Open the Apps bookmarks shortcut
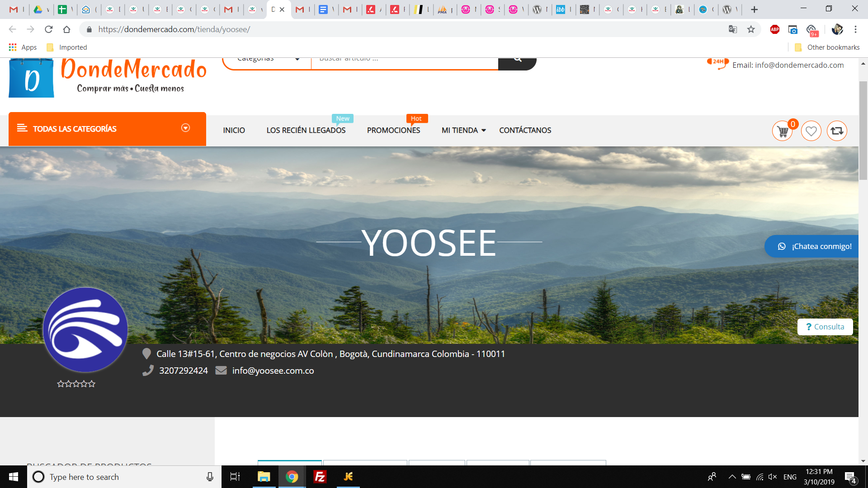This screenshot has width=868, height=488. point(23,47)
